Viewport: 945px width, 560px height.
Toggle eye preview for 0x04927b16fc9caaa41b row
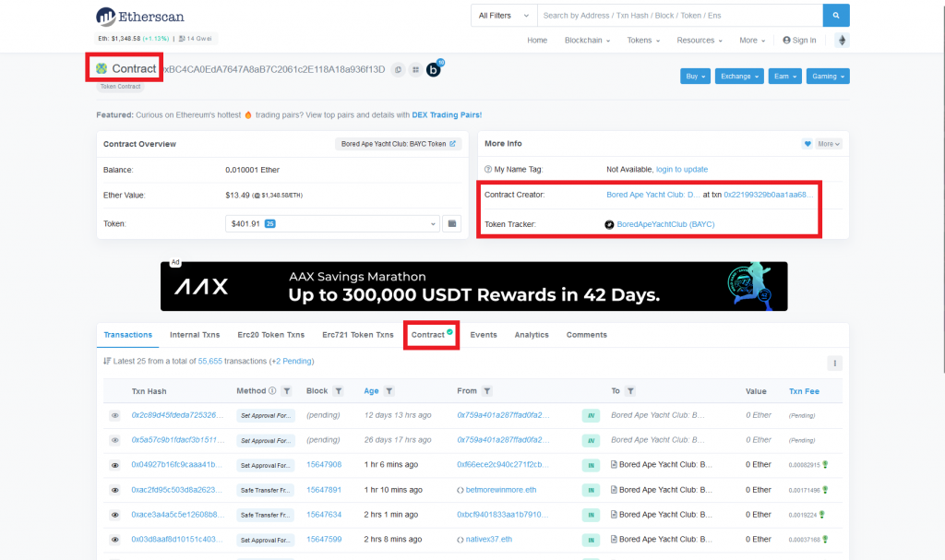point(114,465)
